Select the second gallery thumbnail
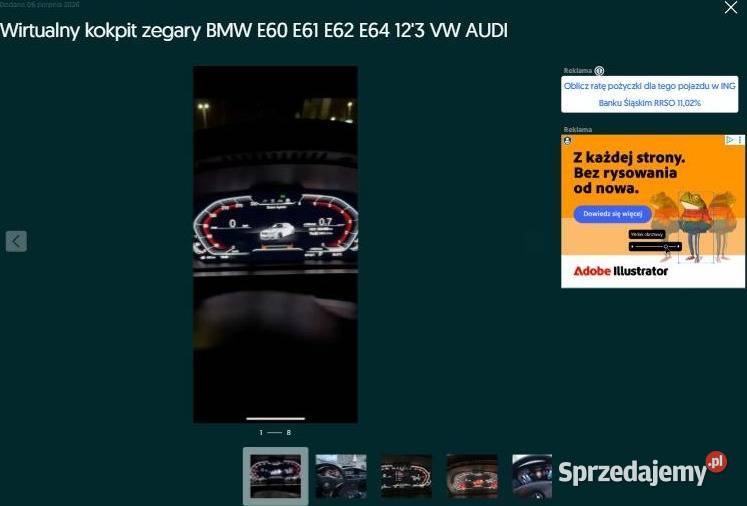Image resolution: width=747 pixels, height=506 pixels. pyautogui.click(x=341, y=476)
